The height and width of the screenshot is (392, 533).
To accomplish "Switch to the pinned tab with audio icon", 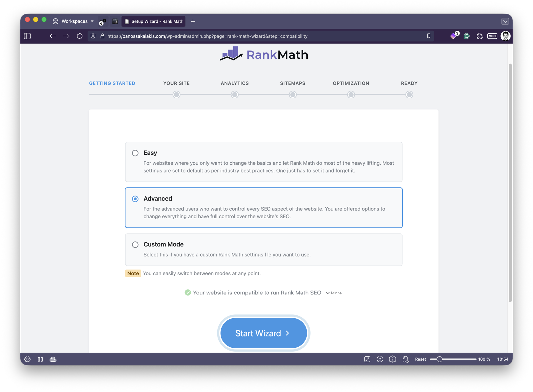I will click(x=102, y=22).
